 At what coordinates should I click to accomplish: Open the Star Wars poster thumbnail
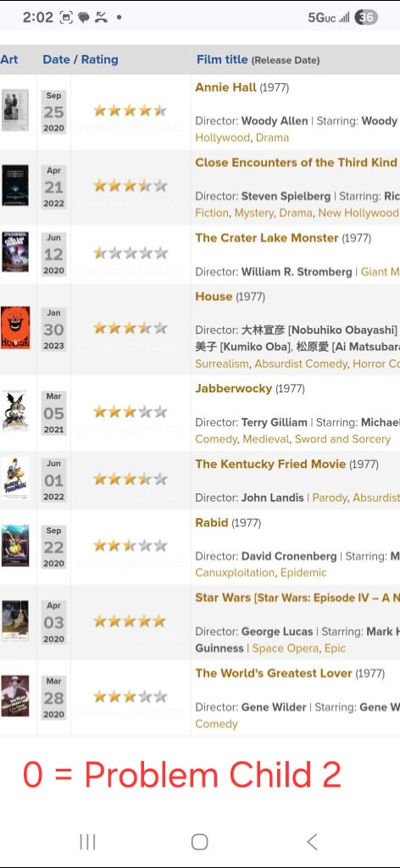tap(15, 621)
